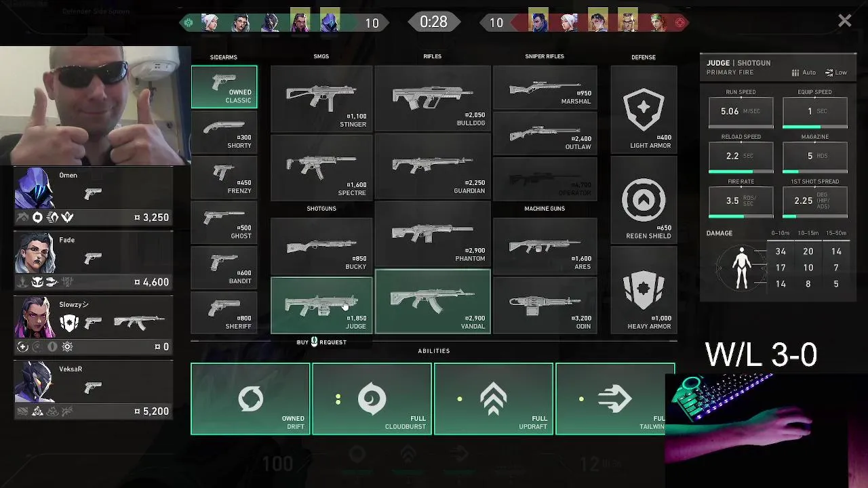Click Omen's credits 3,250
Screen dimensions: 868x488
(x=152, y=218)
